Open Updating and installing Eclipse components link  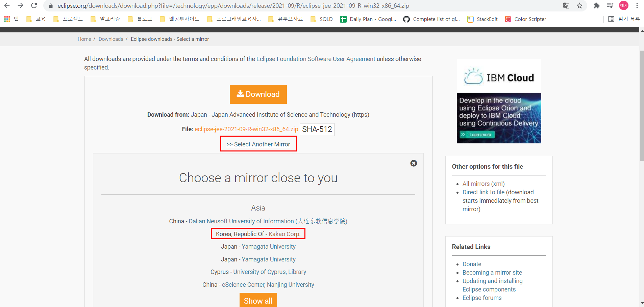click(493, 285)
